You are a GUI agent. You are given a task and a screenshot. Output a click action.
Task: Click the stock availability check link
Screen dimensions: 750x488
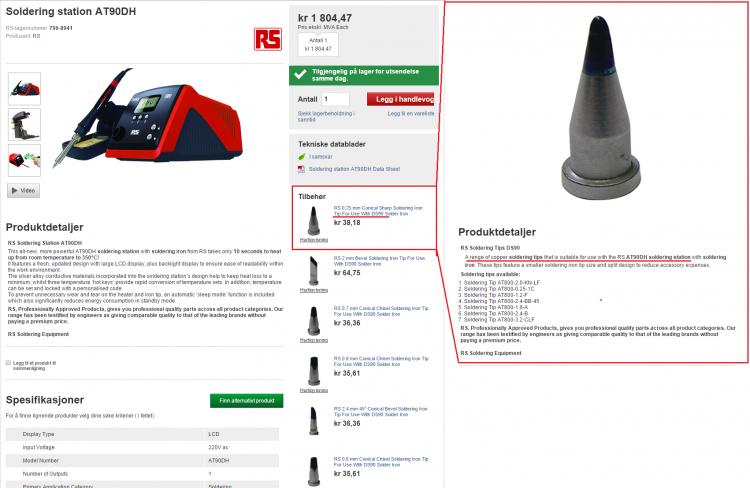click(326, 117)
